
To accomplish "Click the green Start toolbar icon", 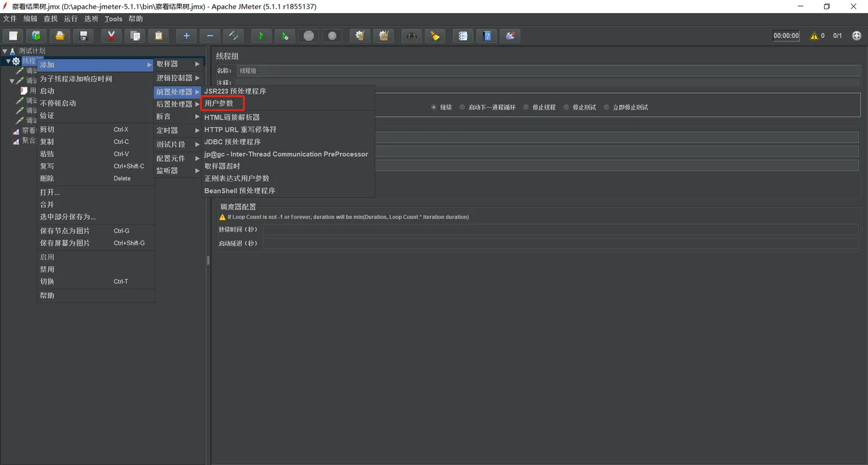I will (x=261, y=36).
